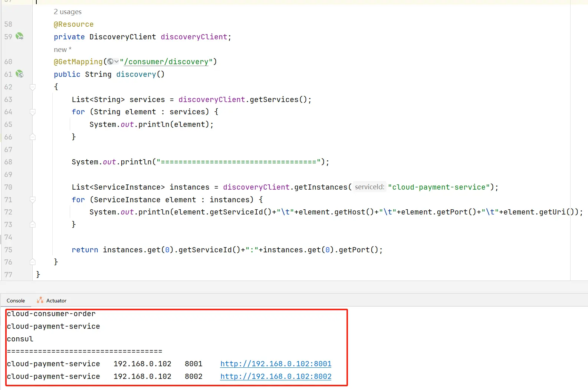Screen dimensions: 588x390
Task: Click the Actuator tab's icon
Action: click(x=40, y=300)
